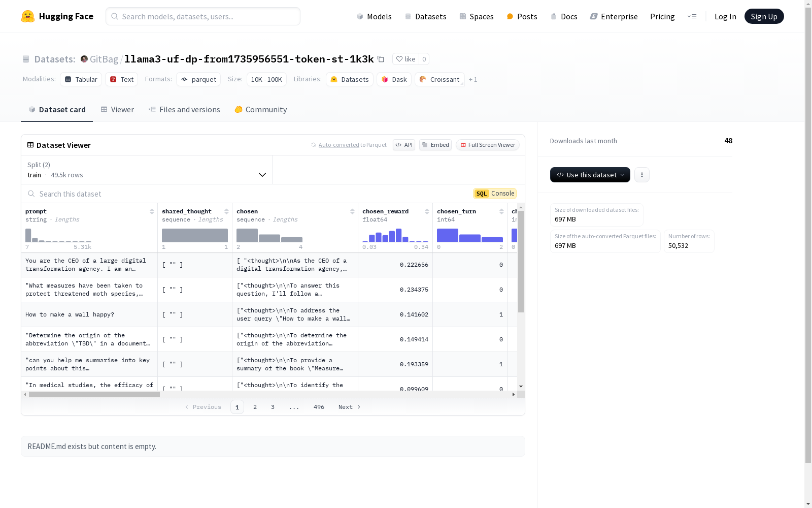Click the chosen_turn histogram first bar
The height and width of the screenshot is (508, 812).
[x=448, y=235]
